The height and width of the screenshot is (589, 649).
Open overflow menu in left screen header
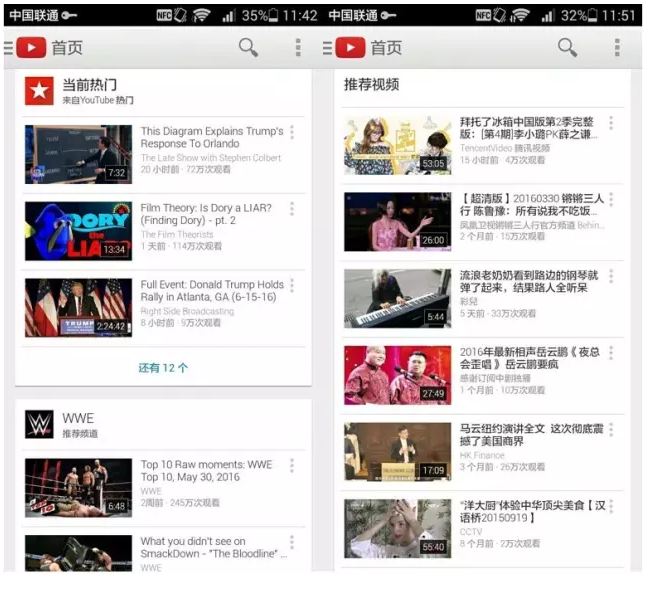point(297,47)
